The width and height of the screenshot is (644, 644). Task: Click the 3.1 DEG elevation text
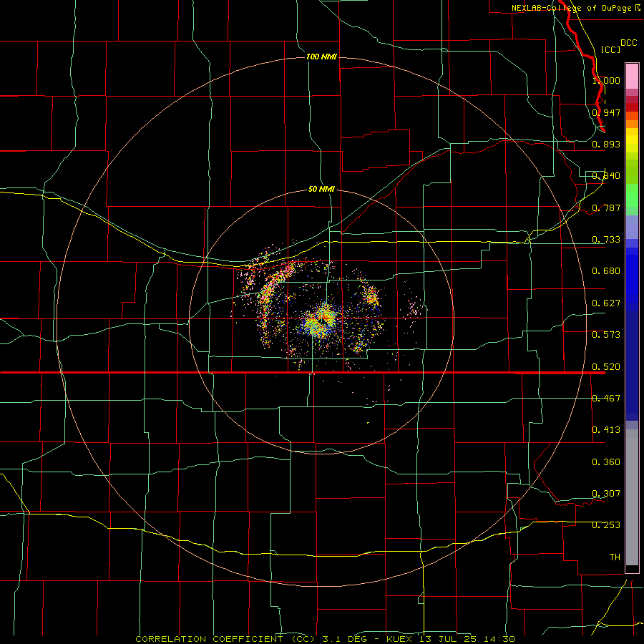click(x=345, y=639)
